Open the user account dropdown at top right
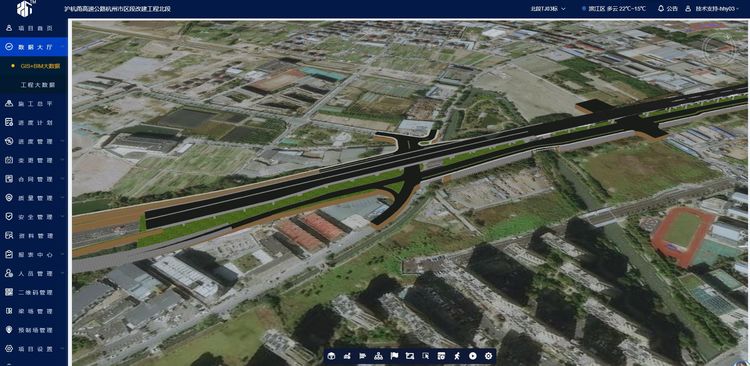The image size is (750, 366). point(712,9)
